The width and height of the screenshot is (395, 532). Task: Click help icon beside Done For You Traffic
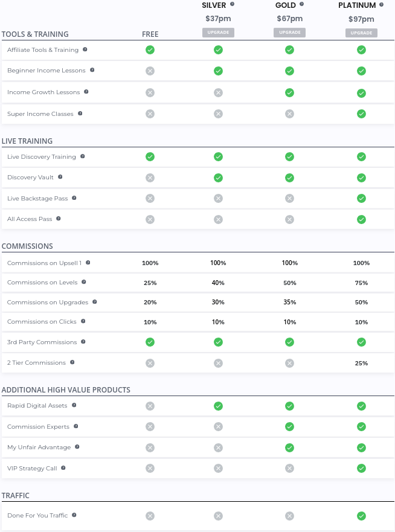point(74,515)
